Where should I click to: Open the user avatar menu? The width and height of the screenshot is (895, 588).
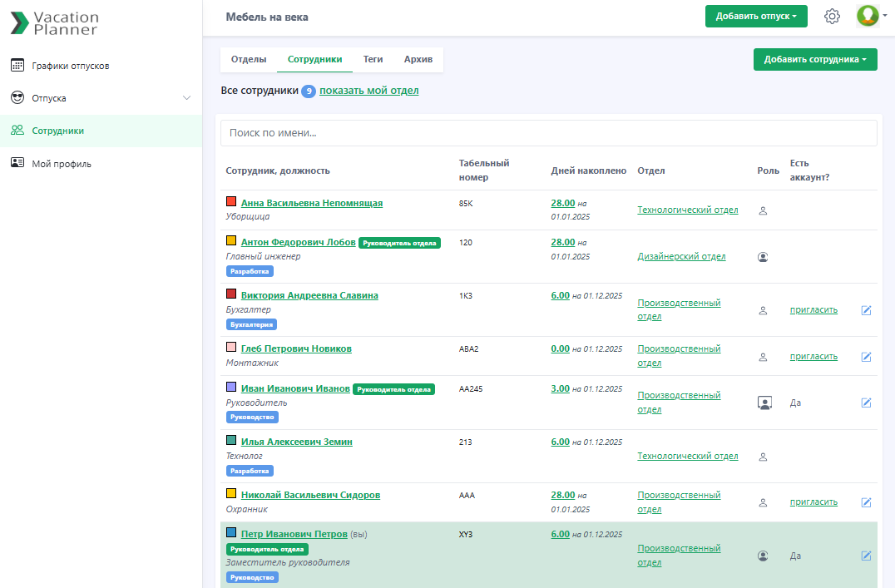(868, 16)
